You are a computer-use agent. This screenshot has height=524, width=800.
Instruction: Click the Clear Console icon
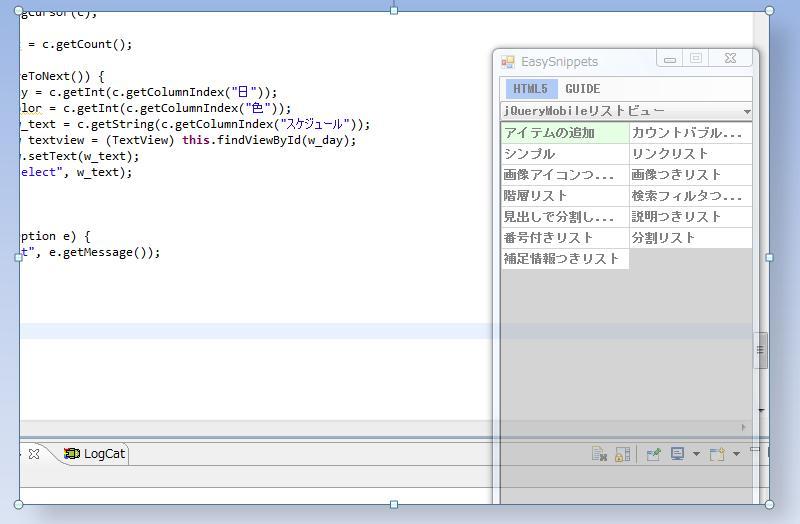coord(599,454)
